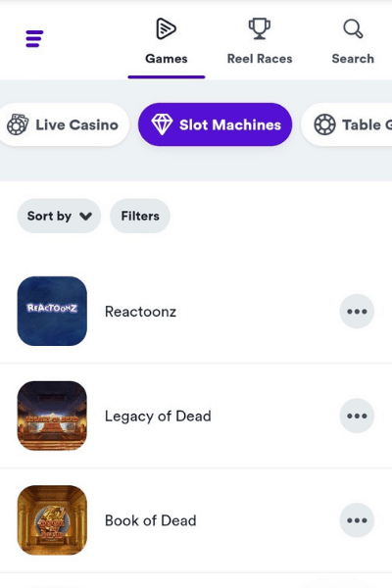This screenshot has height=588, width=392.
Task: Click the Games play icon
Action: 166,28
